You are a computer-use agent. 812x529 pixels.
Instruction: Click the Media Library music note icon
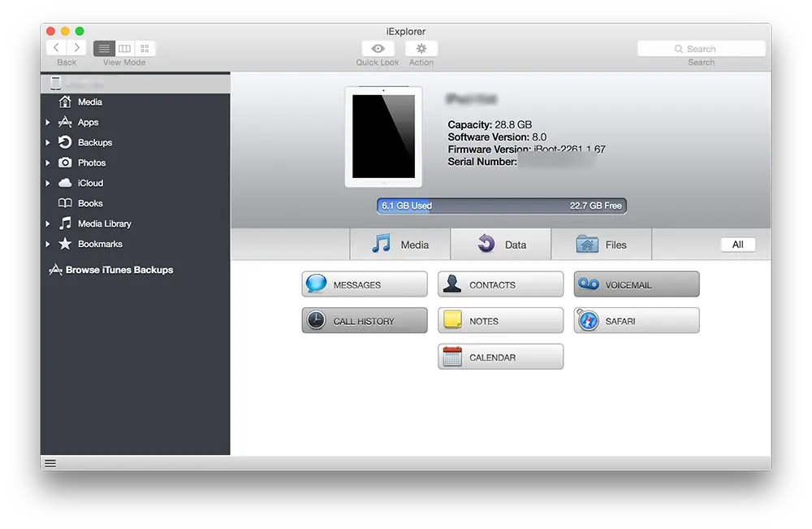coord(65,223)
